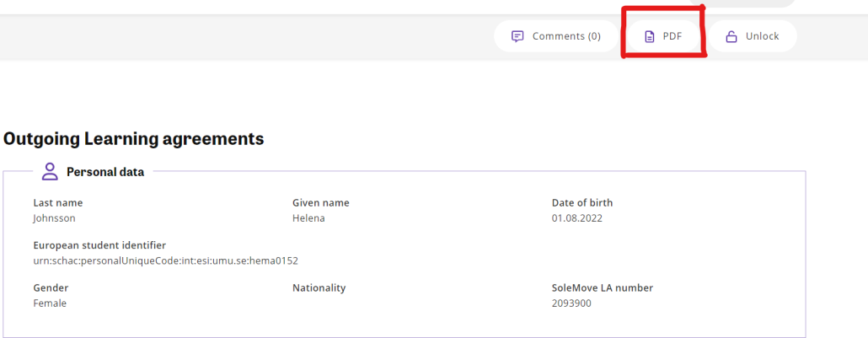
Task: Select the given name value Helena
Action: pos(308,218)
